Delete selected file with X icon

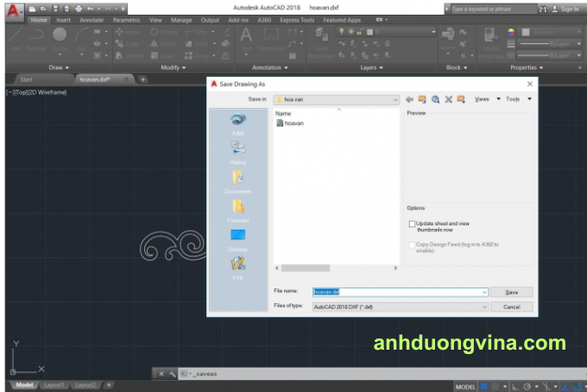coord(448,99)
